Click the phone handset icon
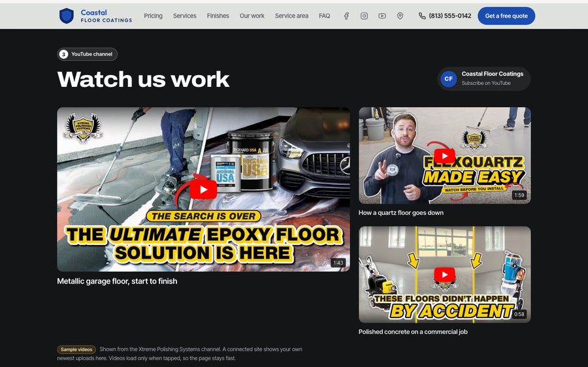 [422, 16]
